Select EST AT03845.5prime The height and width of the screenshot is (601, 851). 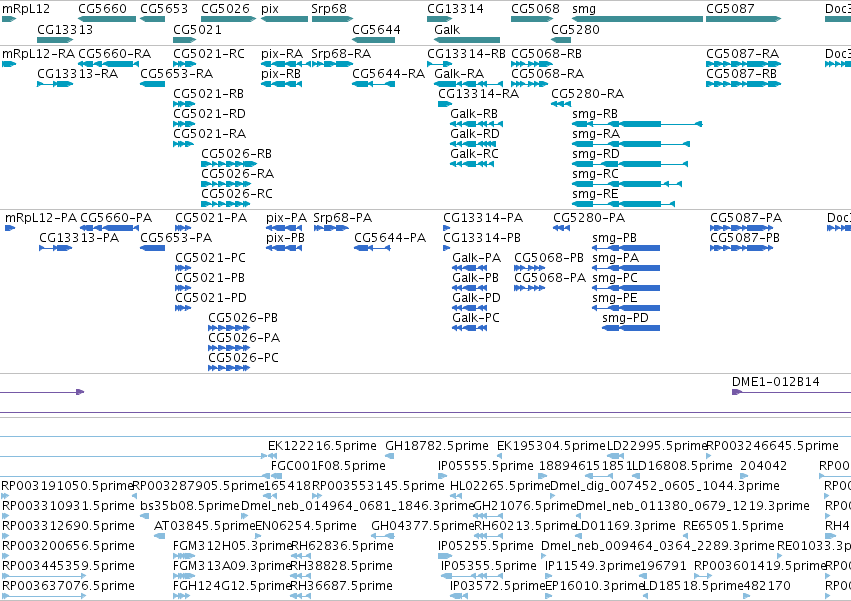205,526
